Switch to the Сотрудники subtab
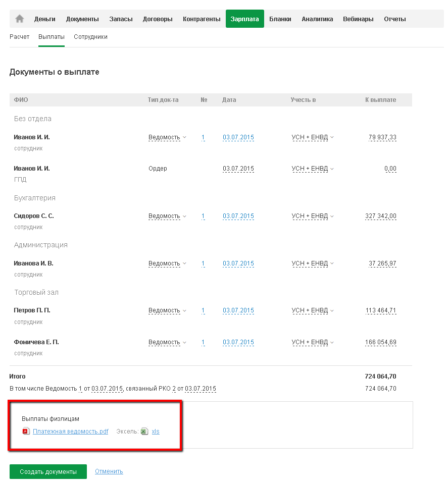This screenshot has width=448, height=485. 90,37
